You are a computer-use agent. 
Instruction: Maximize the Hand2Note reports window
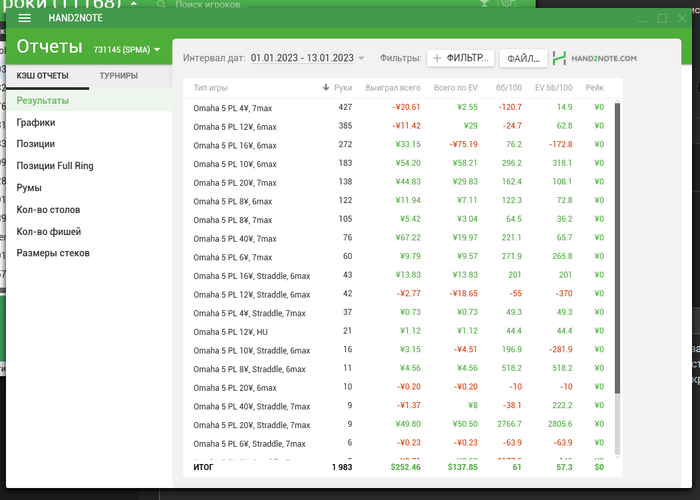(x=662, y=18)
